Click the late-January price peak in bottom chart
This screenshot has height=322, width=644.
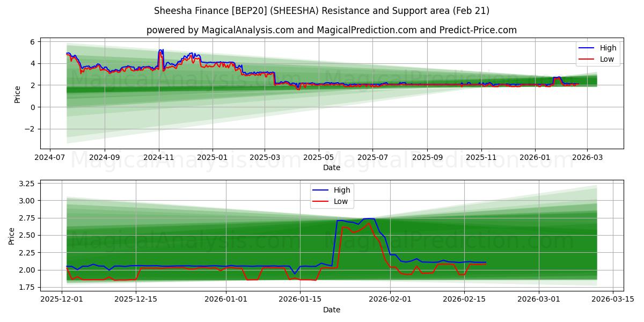click(x=368, y=219)
